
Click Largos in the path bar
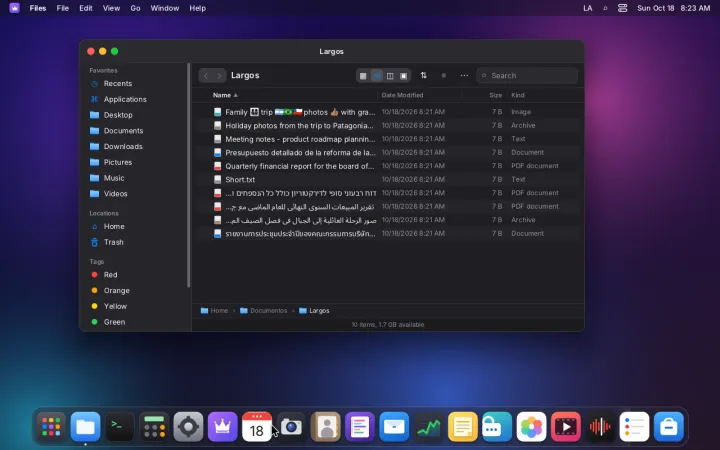tap(314, 310)
